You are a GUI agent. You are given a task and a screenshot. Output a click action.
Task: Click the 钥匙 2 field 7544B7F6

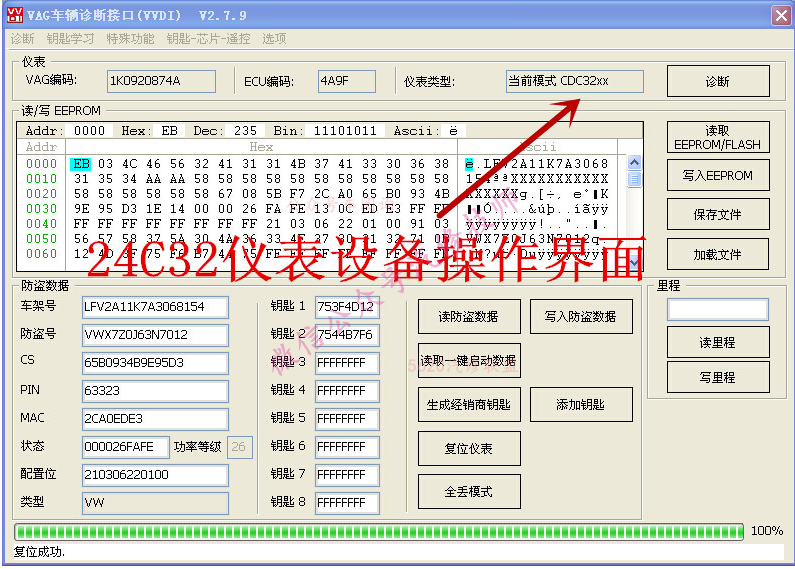(347, 335)
